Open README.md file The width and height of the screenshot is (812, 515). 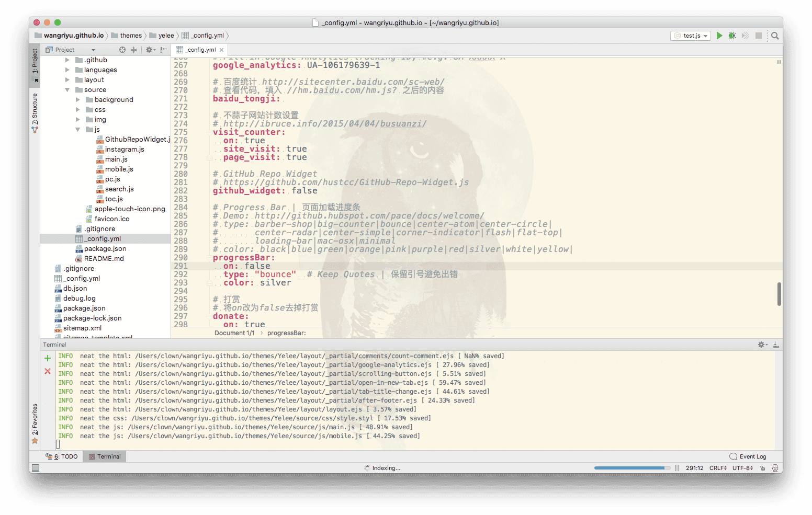(99, 259)
